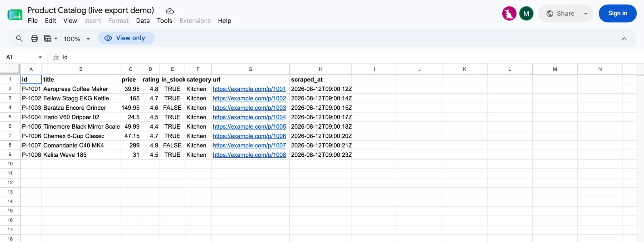Image resolution: width=644 pixels, height=242 pixels.
Task: Select header cell category
Action: tap(198, 80)
